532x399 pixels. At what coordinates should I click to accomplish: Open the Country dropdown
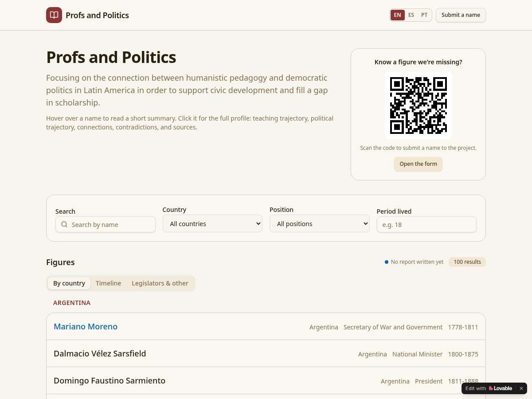tap(212, 224)
